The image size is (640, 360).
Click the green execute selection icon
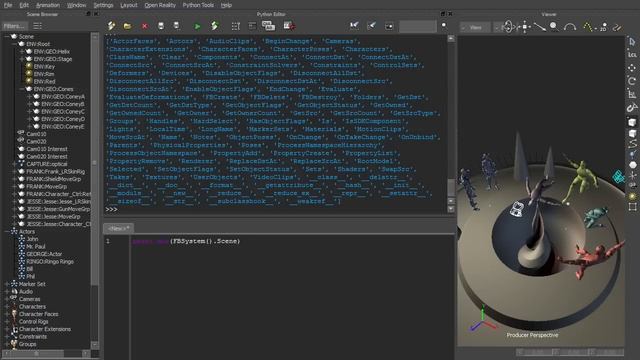pyautogui.click(x=215, y=26)
